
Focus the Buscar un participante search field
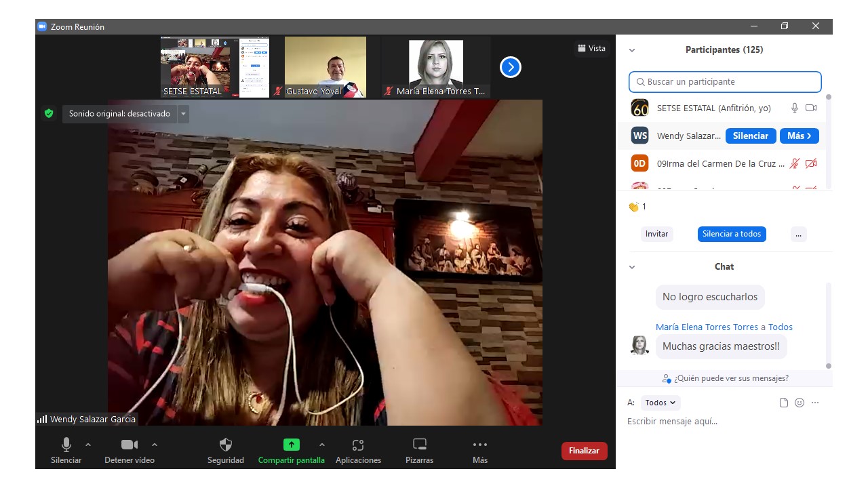(725, 82)
